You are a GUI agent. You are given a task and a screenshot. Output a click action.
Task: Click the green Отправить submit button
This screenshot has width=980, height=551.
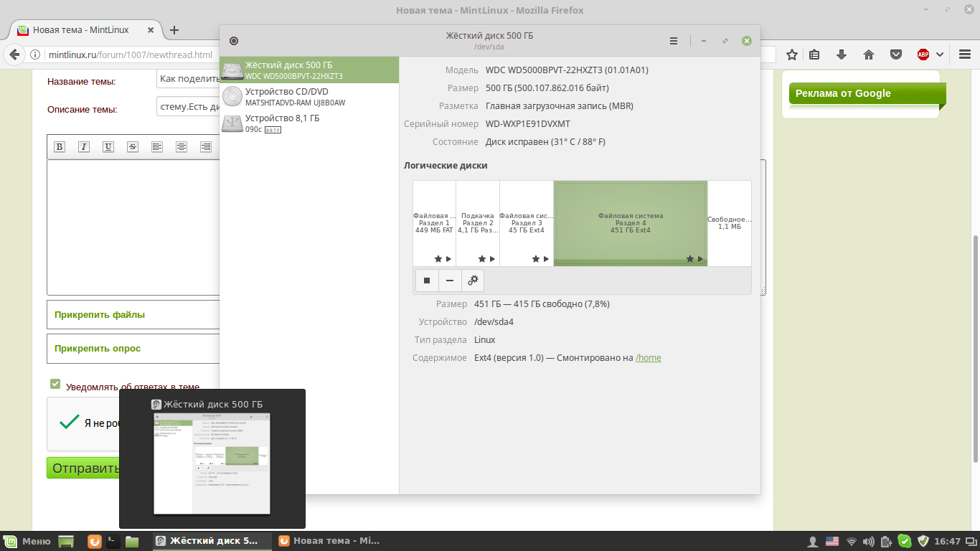(x=83, y=468)
